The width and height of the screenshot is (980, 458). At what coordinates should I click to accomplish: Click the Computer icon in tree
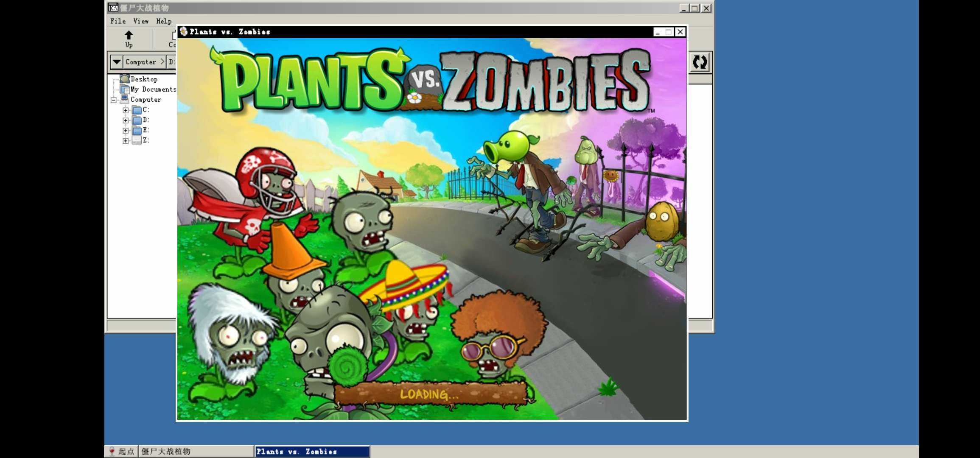(124, 99)
